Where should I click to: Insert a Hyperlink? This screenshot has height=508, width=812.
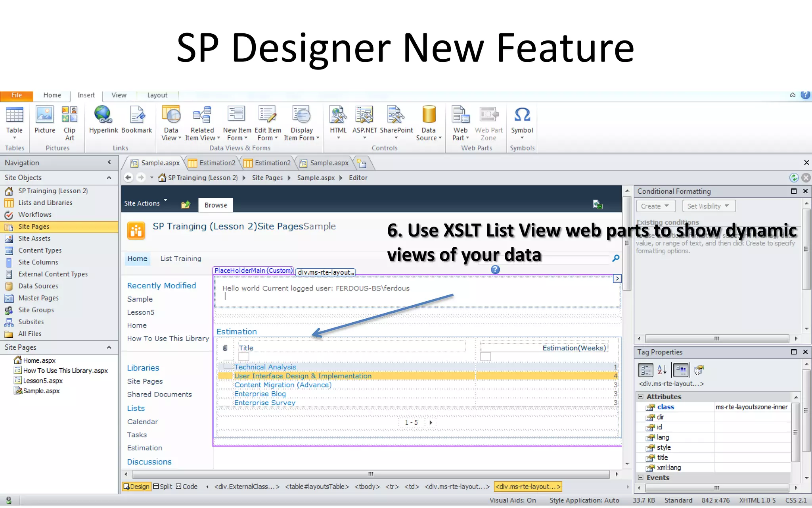pyautogui.click(x=103, y=119)
